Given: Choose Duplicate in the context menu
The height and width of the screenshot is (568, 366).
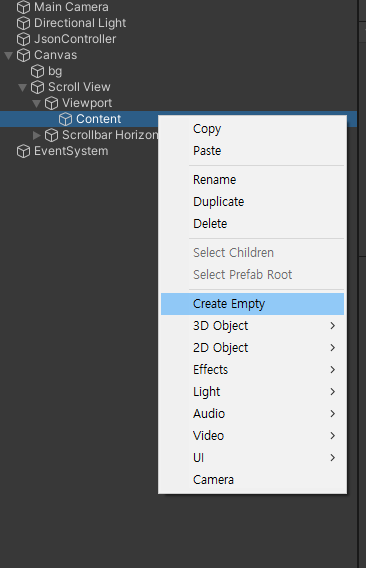Looking at the screenshot, I should [x=252, y=202].
